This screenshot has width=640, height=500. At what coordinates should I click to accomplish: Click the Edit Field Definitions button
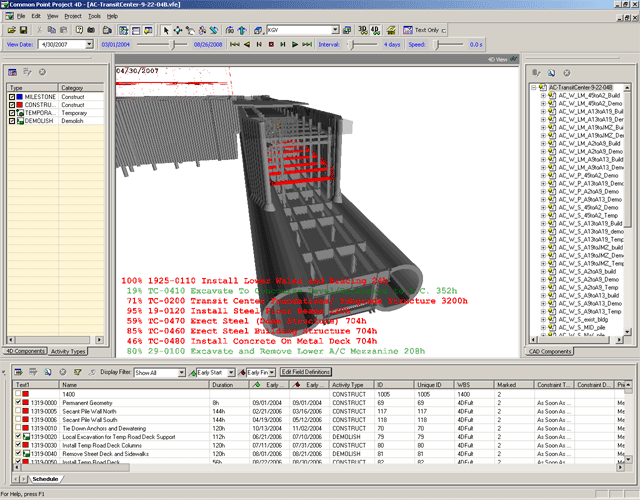click(x=306, y=372)
